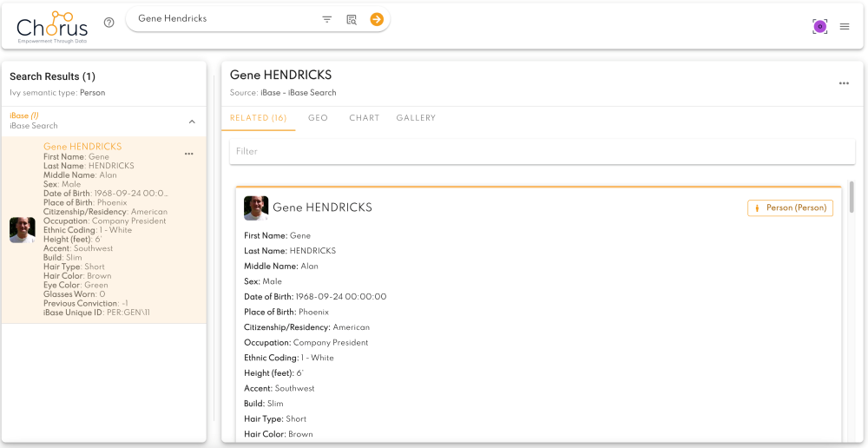Select the RELATED (16) tab
The image size is (868, 448).
click(258, 118)
